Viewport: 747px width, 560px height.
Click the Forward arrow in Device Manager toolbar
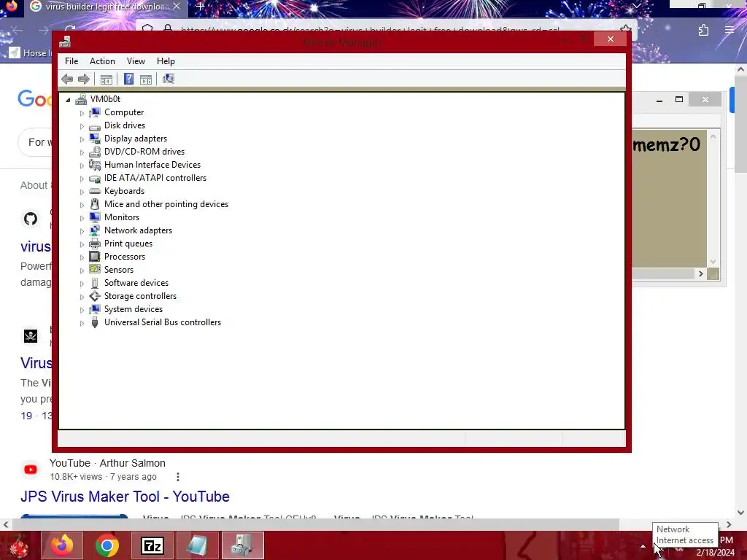coord(83,79)
